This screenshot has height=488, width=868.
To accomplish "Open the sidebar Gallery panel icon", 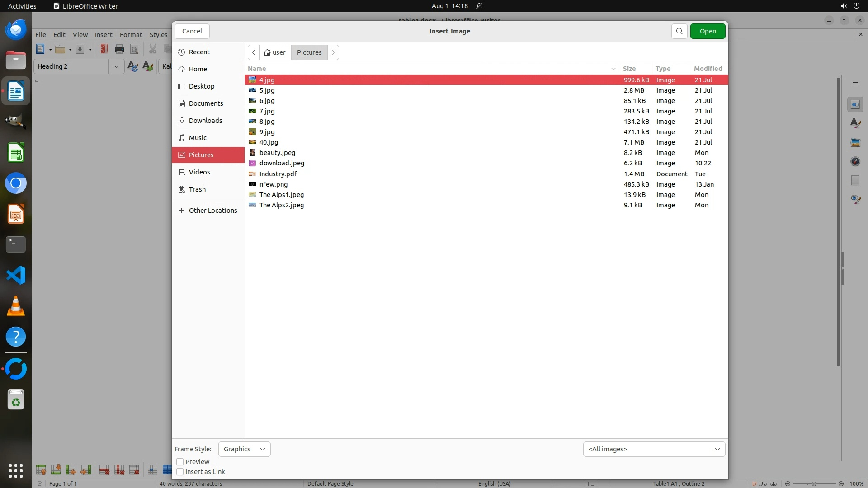I will click(x=855, y=143).
